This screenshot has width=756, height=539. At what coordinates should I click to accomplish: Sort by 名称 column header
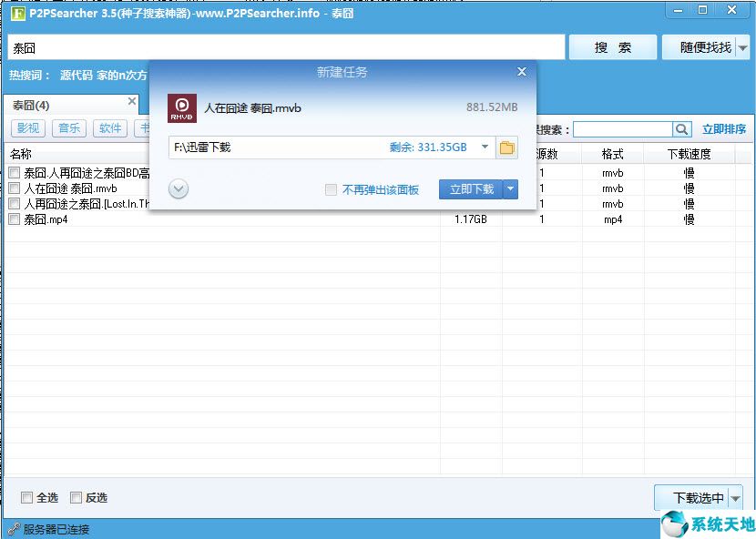click(21, 154)
